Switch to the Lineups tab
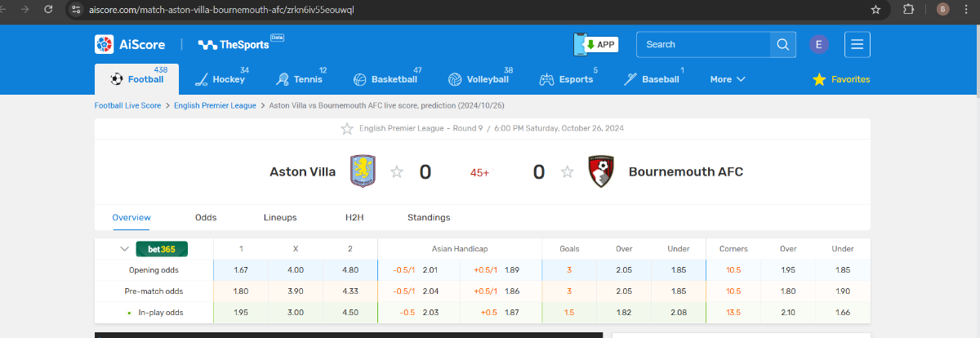 click(280, 218)
